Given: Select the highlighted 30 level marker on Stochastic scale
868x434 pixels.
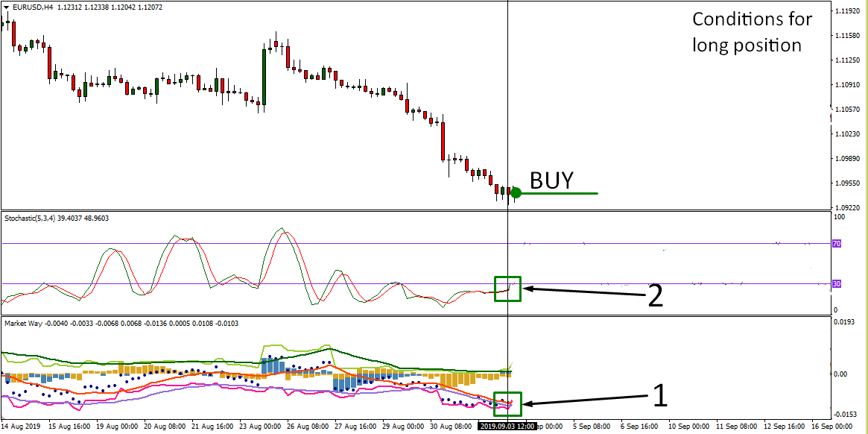Looking at the screenshot, I should 836,284.
